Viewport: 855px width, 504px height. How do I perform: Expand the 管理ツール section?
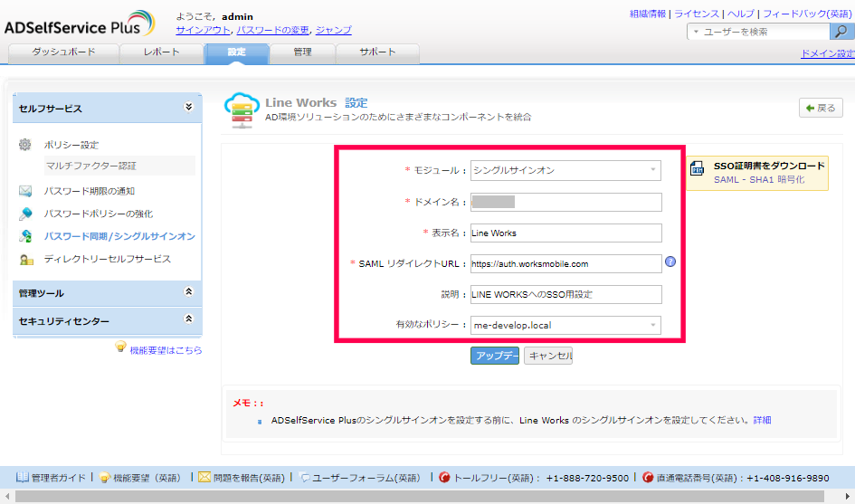188,292
